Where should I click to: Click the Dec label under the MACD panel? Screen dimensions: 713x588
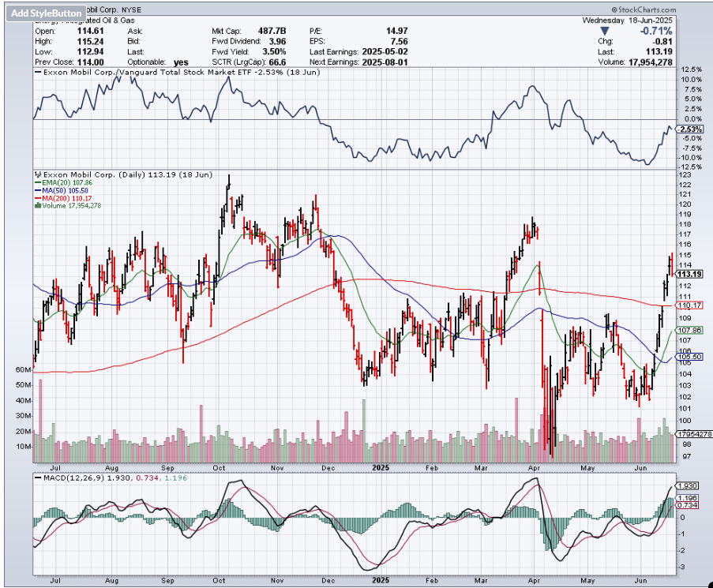(328, 581)
